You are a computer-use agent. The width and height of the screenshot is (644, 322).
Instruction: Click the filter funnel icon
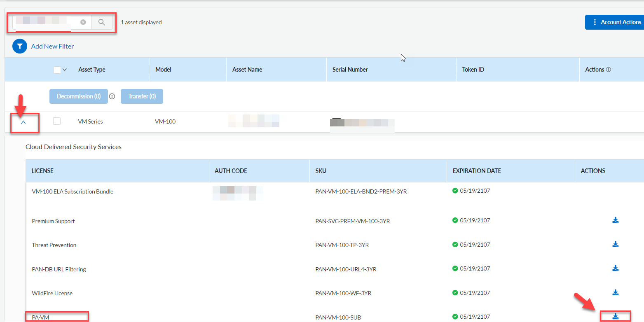20,47
